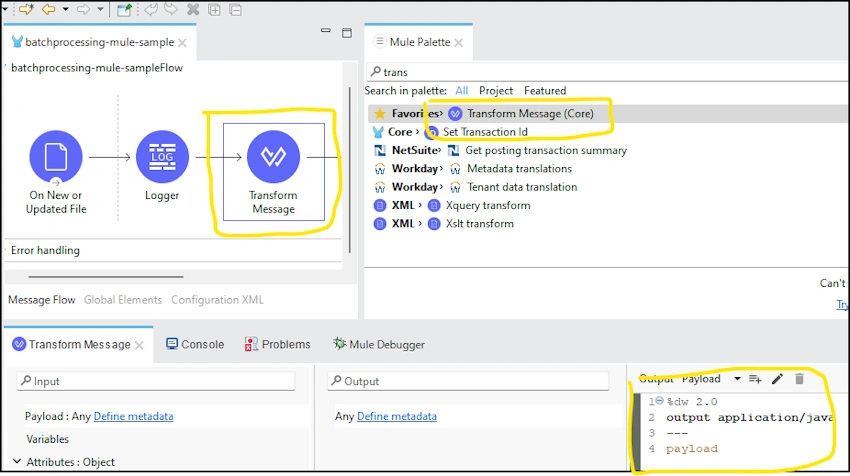Click the pencil edit target icon
850x476 pixels.
click(777, 379)
